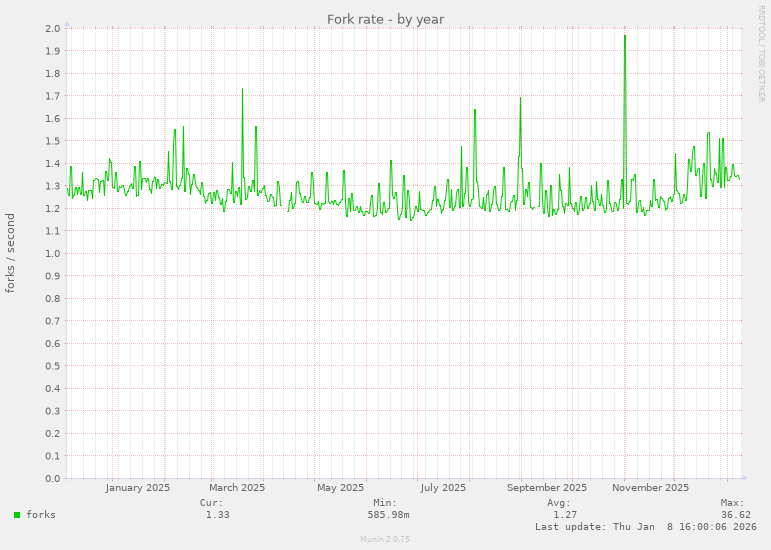Viewport: 771px width, 550px height.
Task: Click the 'Last update' timestamp text
Action: [646, 526]
